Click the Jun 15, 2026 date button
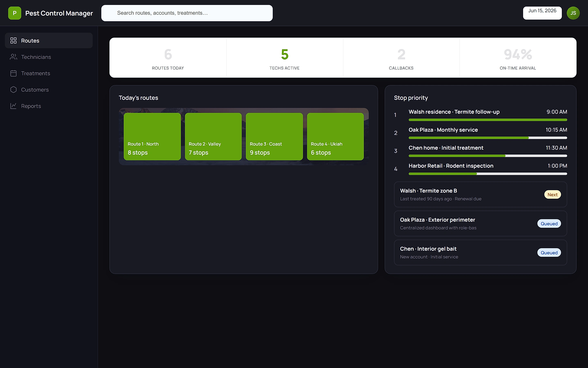This screenshot has height=368, width=588. pos(542,13)
